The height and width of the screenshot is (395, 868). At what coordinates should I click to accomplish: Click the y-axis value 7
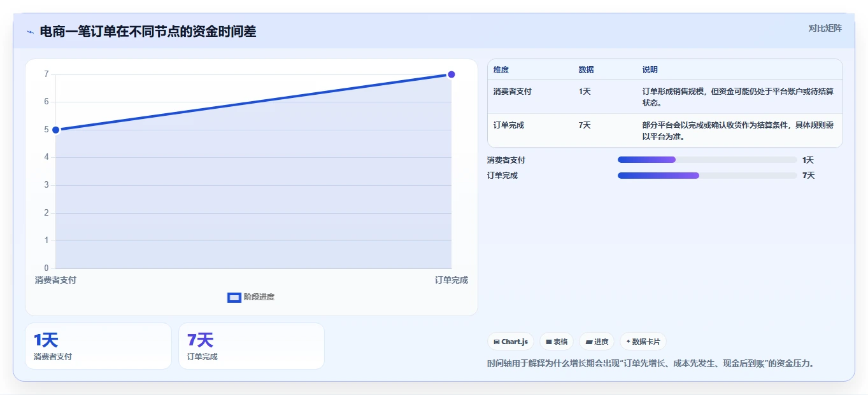[x=46, y=74]
